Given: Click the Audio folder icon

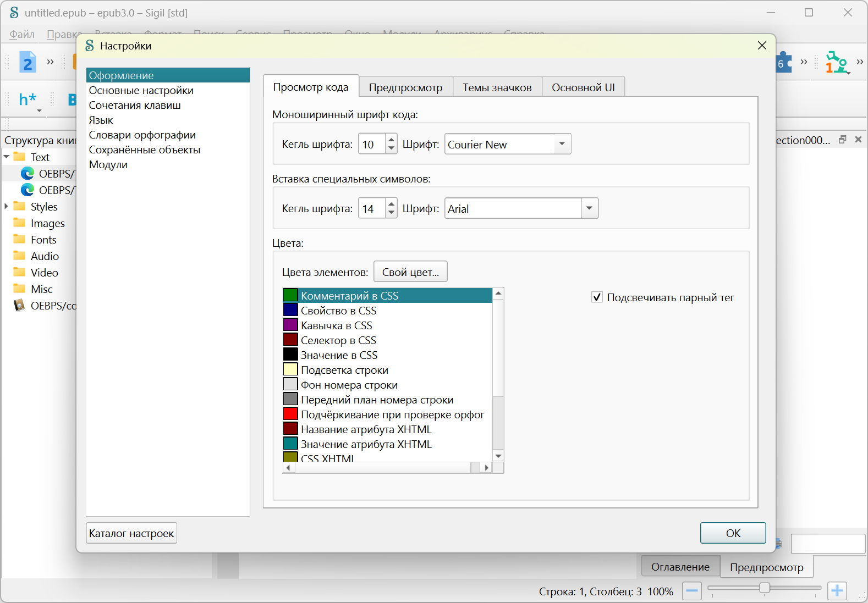Looking at the screenshot, I should click(x=20, y=256).
